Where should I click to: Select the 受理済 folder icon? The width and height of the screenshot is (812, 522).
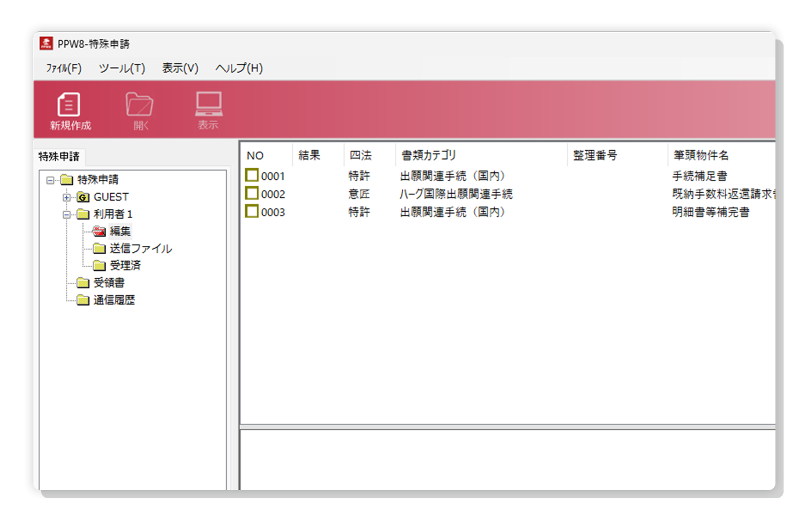click(x=99, y=266)
